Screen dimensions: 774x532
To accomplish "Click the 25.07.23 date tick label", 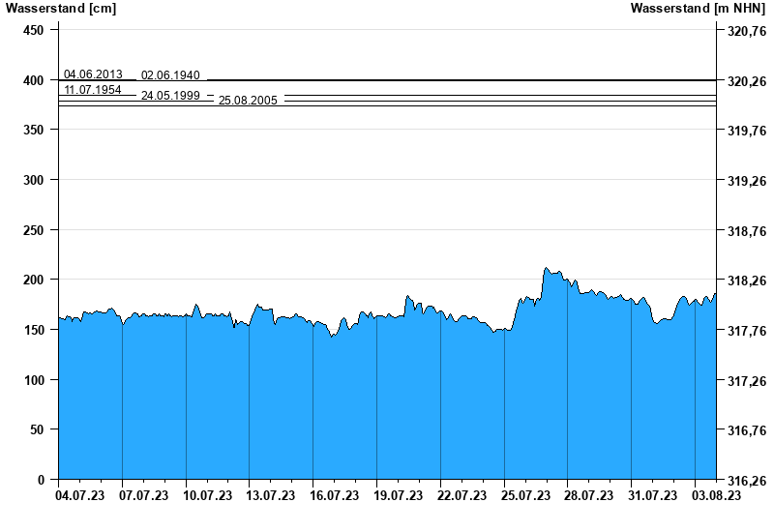I will click(x=524, y=496).
